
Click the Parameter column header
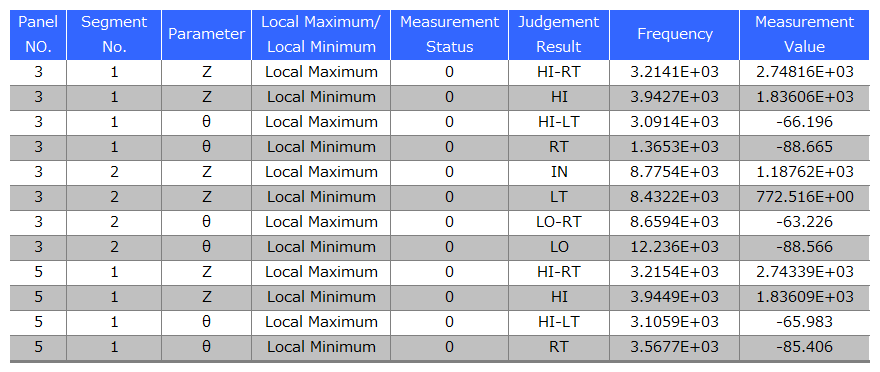(x=207, y=34)
